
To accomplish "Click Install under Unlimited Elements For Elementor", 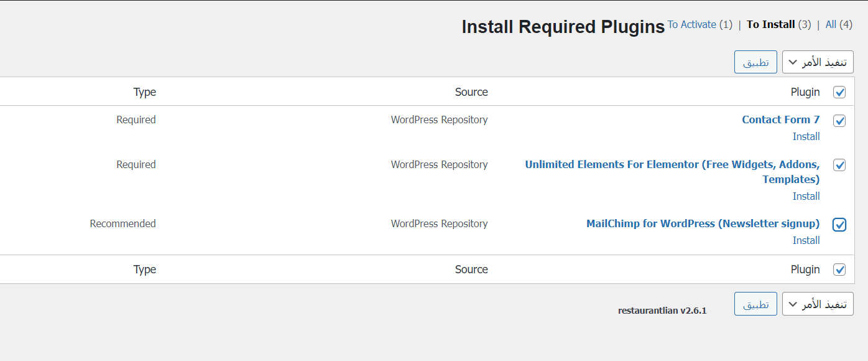I will [x=806, y=196].
